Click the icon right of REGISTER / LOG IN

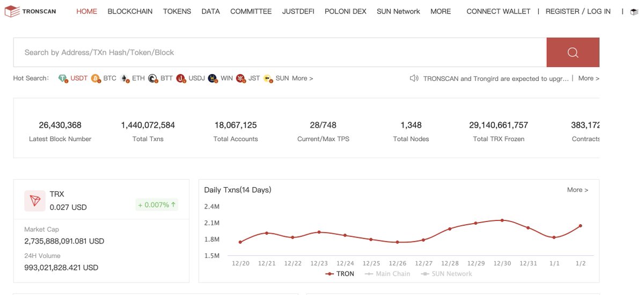pos(634,11)
